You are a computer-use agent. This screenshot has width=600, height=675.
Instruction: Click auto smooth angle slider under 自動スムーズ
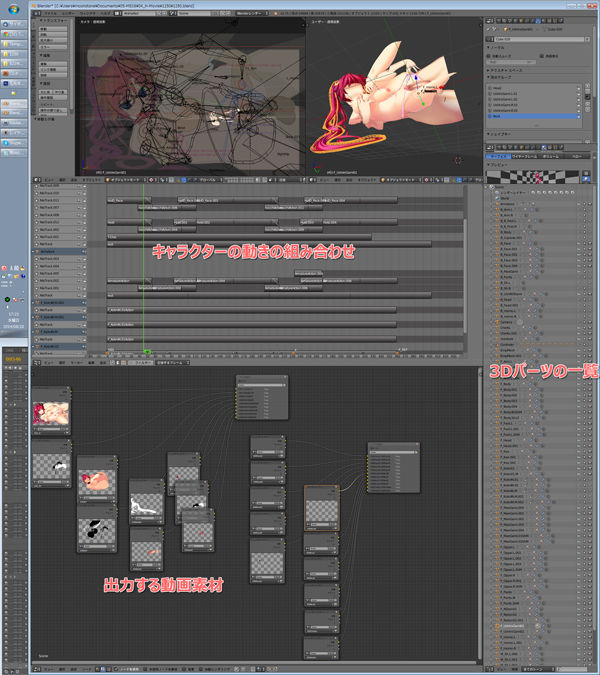511,62
